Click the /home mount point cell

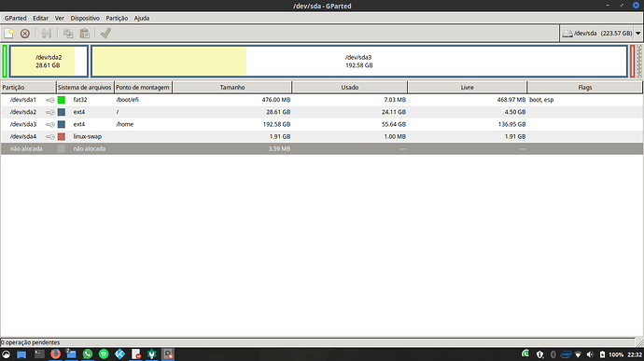pos(125,124)
